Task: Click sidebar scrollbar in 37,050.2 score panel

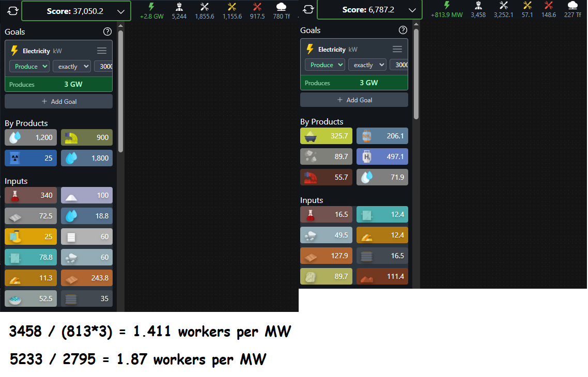Action: tap(120, 91)
